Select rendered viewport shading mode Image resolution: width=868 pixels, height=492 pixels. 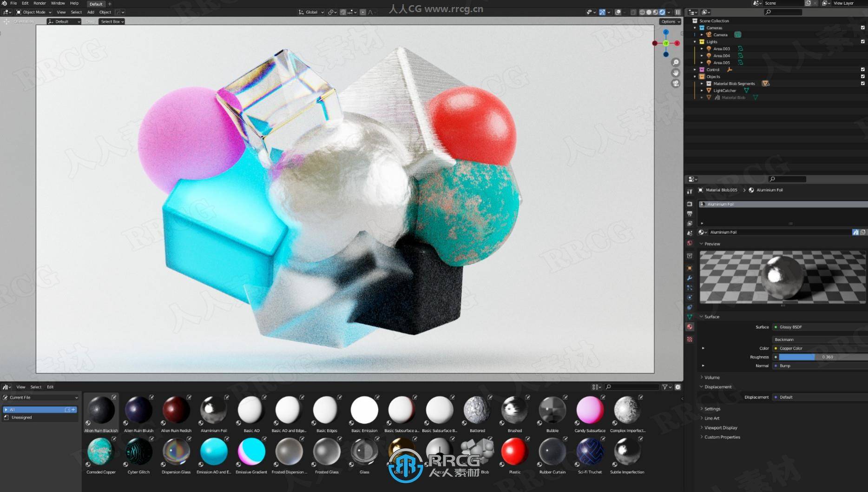click(x=662, y=12)
